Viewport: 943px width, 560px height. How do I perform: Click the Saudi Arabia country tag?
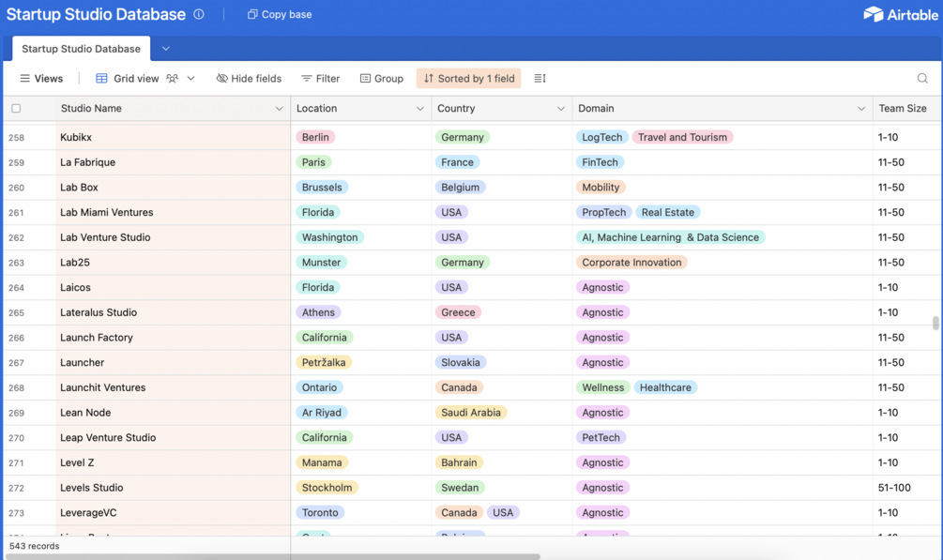[471, 413]
